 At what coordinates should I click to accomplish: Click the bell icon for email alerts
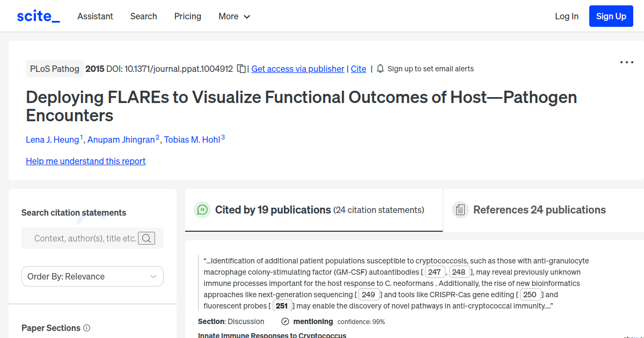[x=380, y=69]
